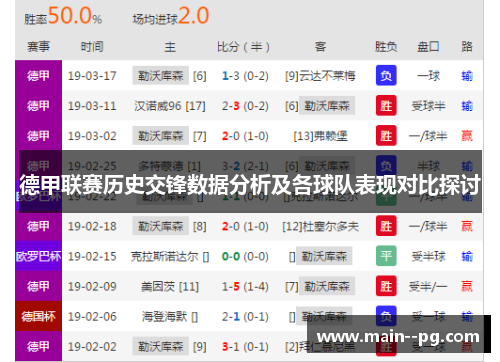Viewport: 500px width, 362px height.
Task: Click the red 胜 badge in 19-02-09 row
Action: tap(386, 286)
